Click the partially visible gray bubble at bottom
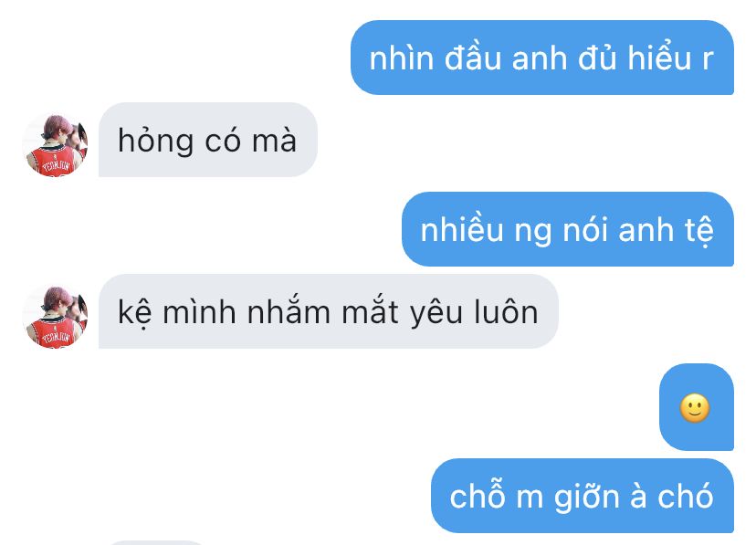The width and height of the screenshot is (756, 545). [x=157, y=542]
